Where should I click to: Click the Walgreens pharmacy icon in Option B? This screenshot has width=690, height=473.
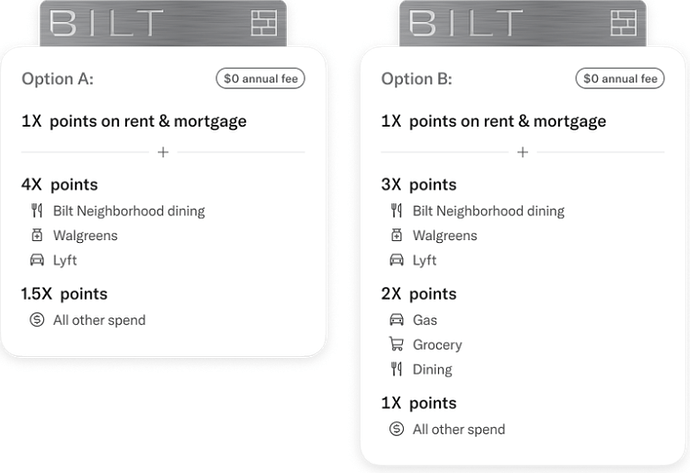click(396, 235)
